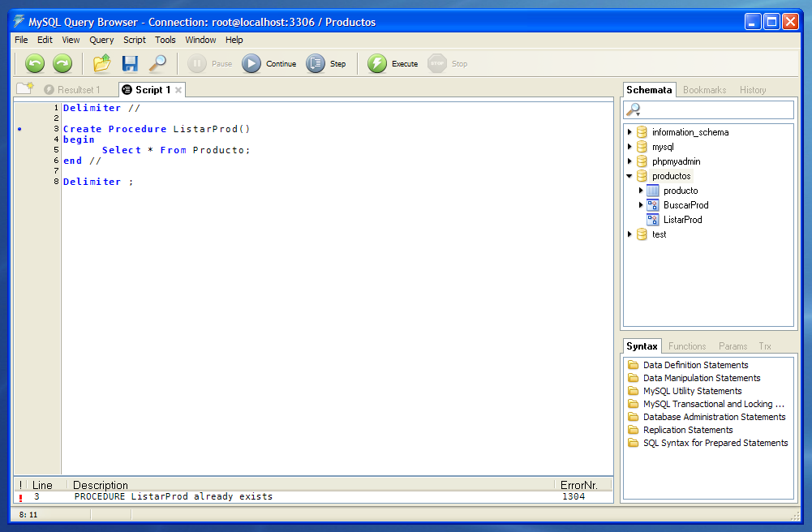Viewport: 812px width, 532px height.
Task: Open Database Administration Statements folder
Action: (x=707, y=417)
